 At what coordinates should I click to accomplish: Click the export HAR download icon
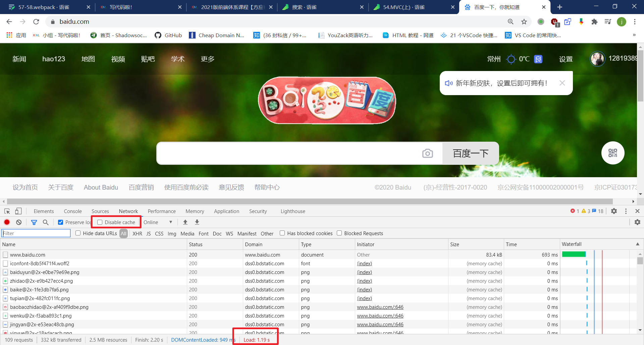pos(197,222)
